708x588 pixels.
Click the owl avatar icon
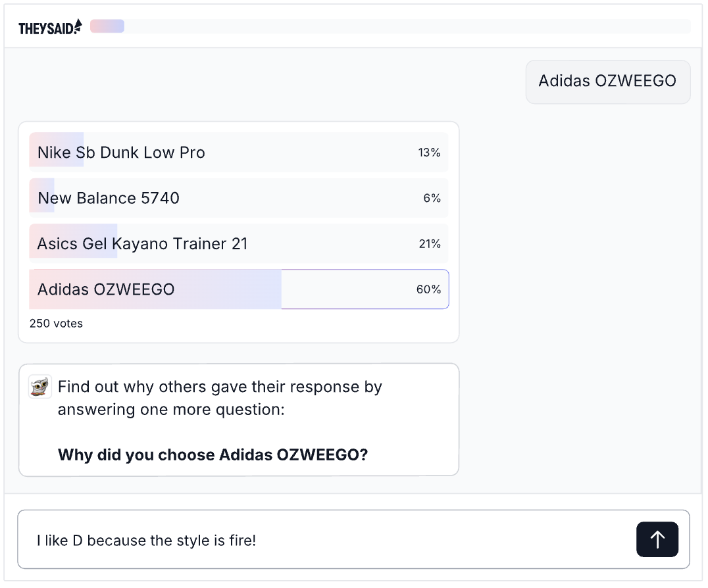40,387
